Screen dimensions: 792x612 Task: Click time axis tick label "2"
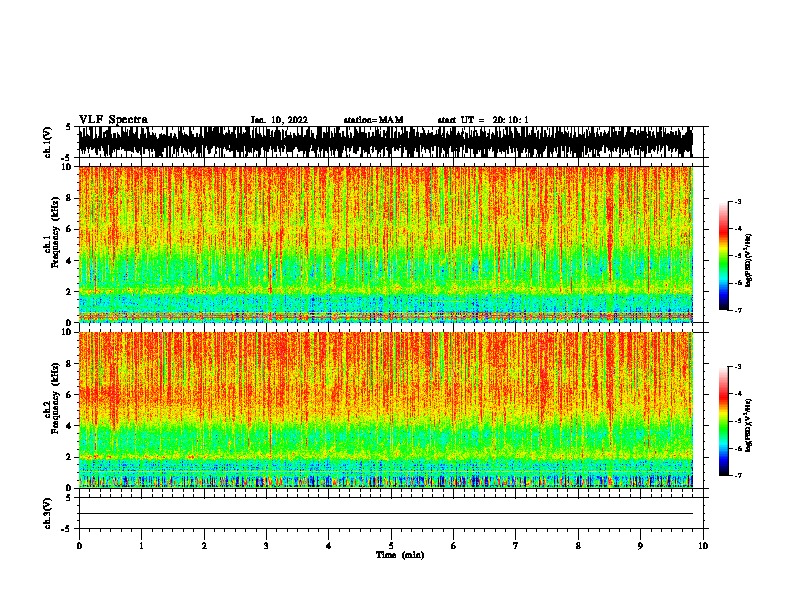point(204,546)
